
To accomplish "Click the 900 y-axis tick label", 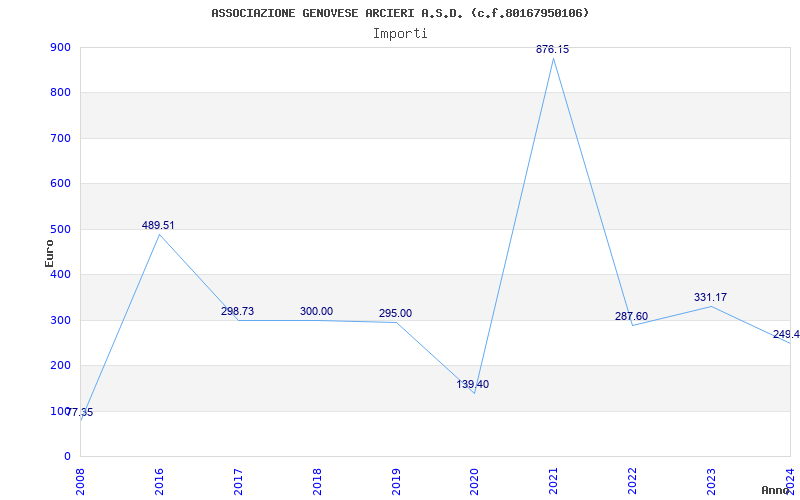I will (x=60, y=47).
